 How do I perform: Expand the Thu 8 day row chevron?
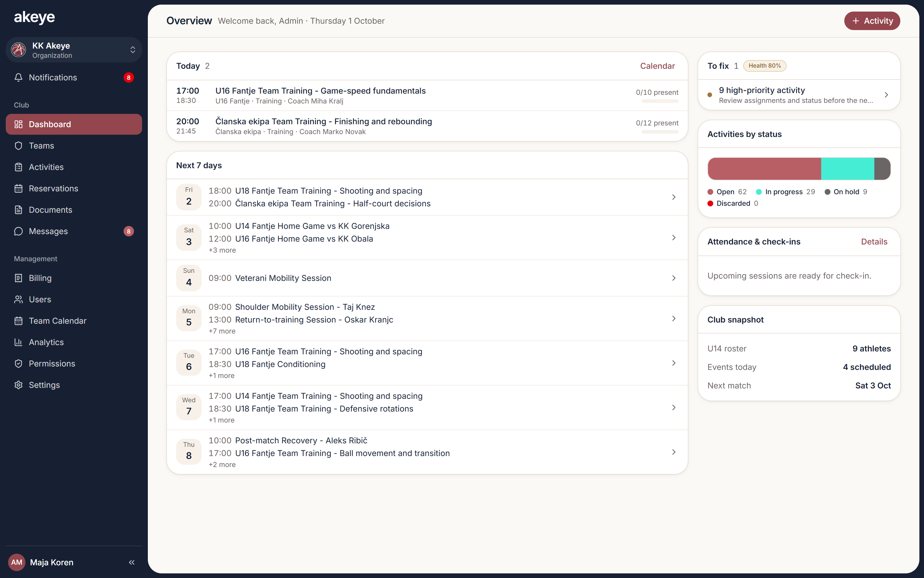coord(674,452)
